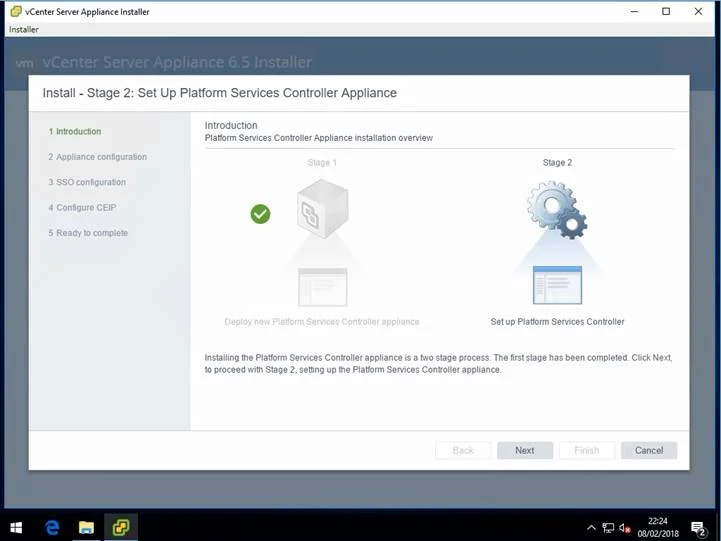Click the Next button

point(525,450)
